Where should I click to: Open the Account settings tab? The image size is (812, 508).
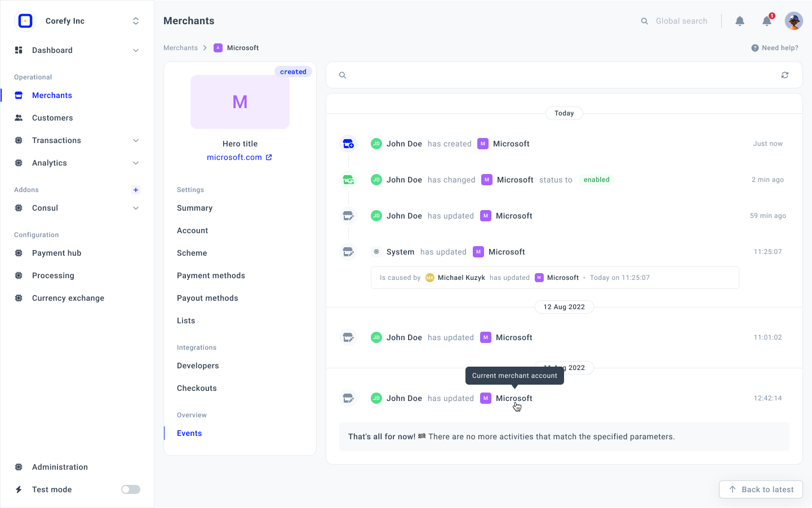point(193,230)
